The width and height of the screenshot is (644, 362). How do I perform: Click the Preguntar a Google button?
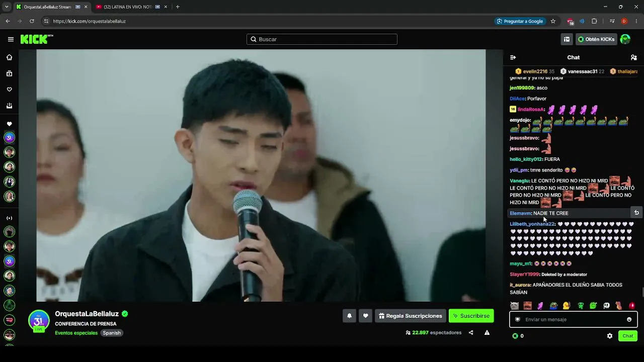[x=520, y=21]
